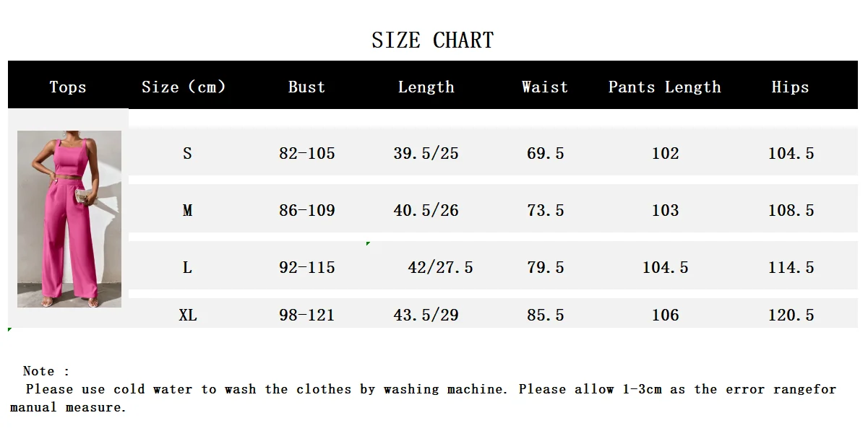Select the S size row label

click(187, 153)
